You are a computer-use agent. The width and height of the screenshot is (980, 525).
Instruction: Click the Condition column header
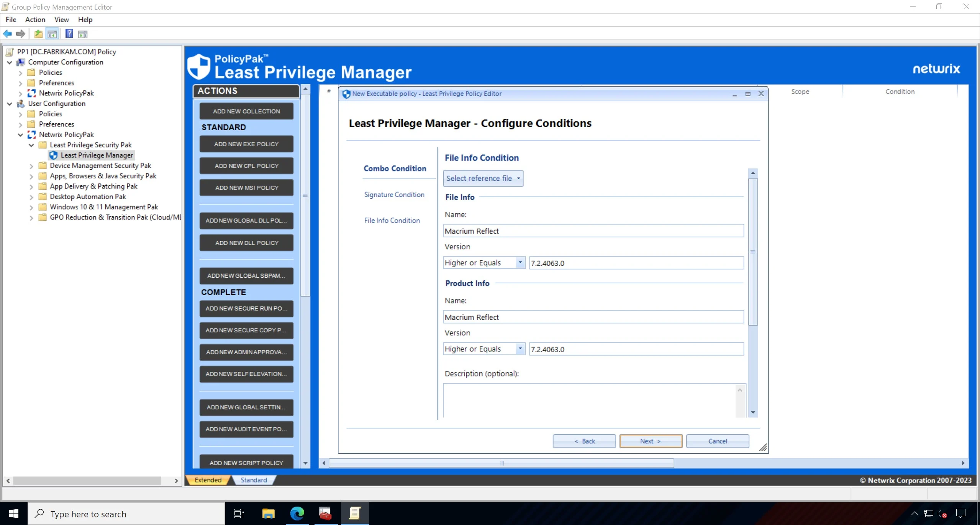coord(900,92)
